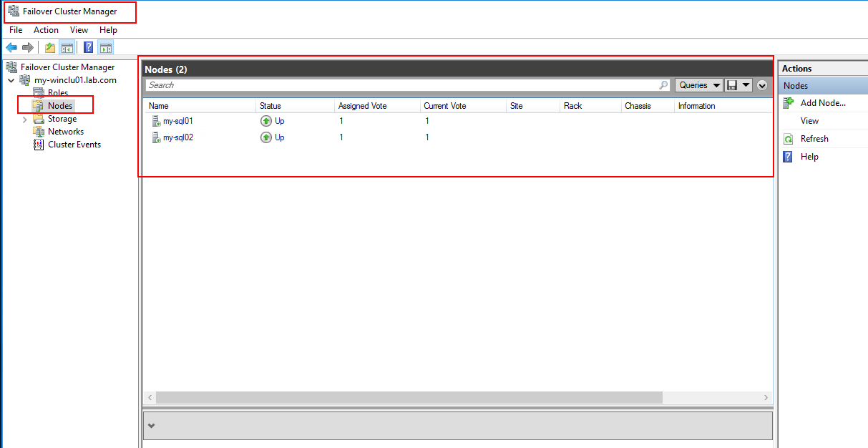
Task: Click the Nodes header in the Actions pane
Action: coord(823,86)
